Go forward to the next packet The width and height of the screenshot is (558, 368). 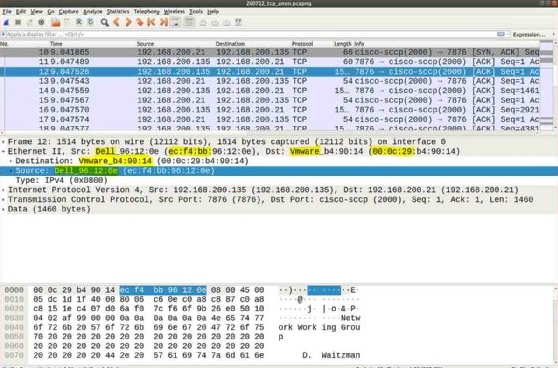pyautogui.click(x=128, y=22)
